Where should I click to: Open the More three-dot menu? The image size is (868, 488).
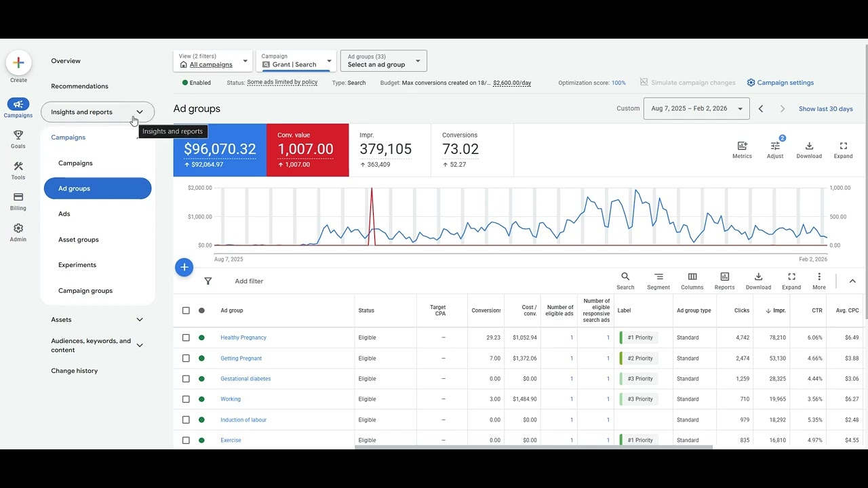[x=819, y=277]
